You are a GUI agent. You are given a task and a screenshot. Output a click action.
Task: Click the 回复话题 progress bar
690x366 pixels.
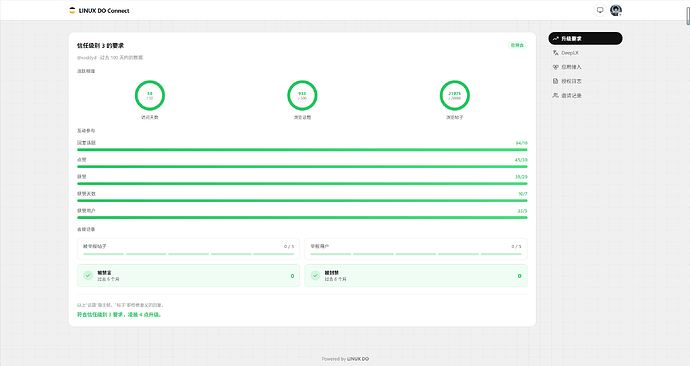(302, 150)
